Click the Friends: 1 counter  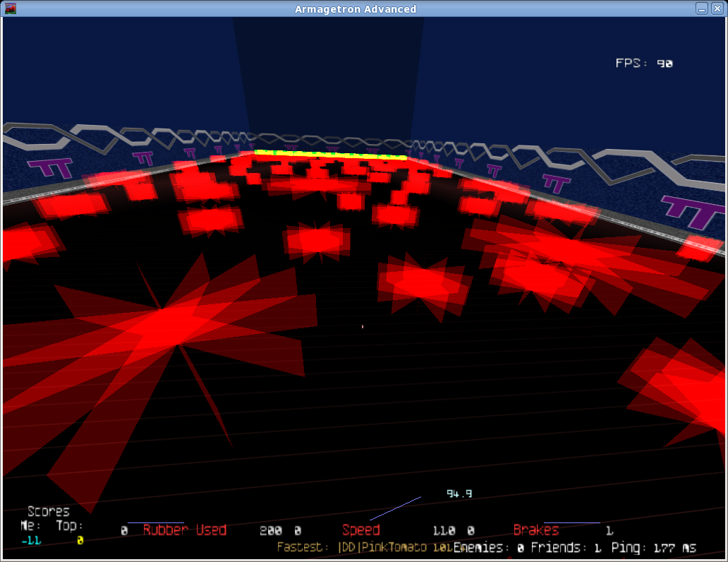coord(566,548)
